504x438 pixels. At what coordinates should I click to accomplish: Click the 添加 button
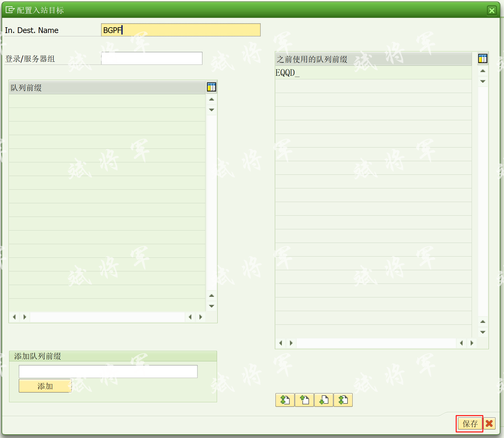click(x=45, y=386)
